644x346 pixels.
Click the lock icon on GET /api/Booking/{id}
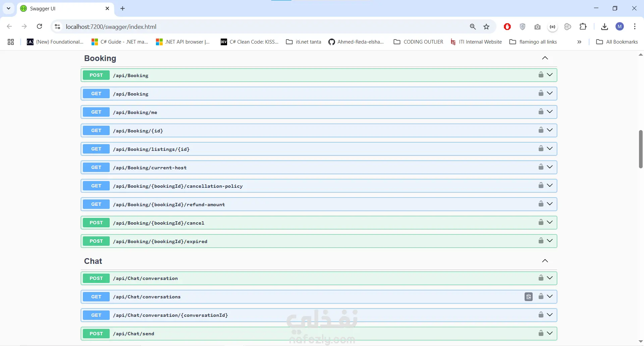541,130
